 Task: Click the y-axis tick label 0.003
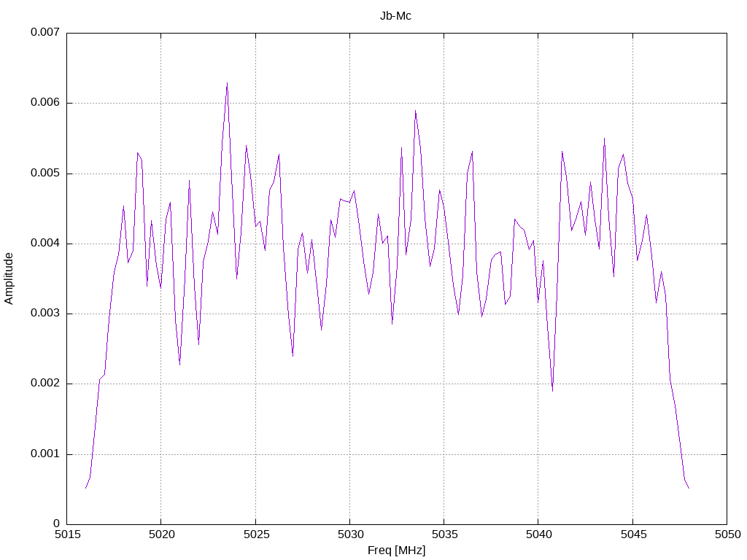[45, 314]
